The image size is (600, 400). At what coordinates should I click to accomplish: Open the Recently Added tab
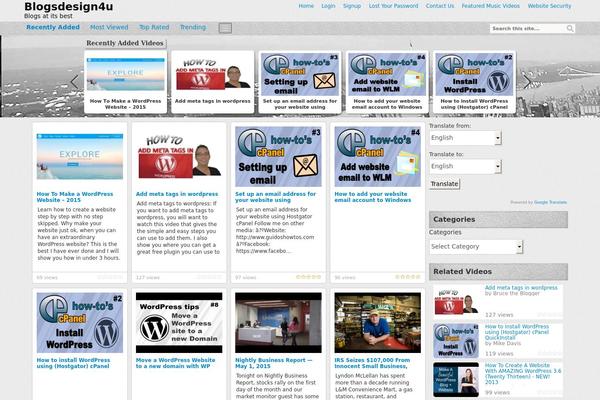tap(53, 27)
